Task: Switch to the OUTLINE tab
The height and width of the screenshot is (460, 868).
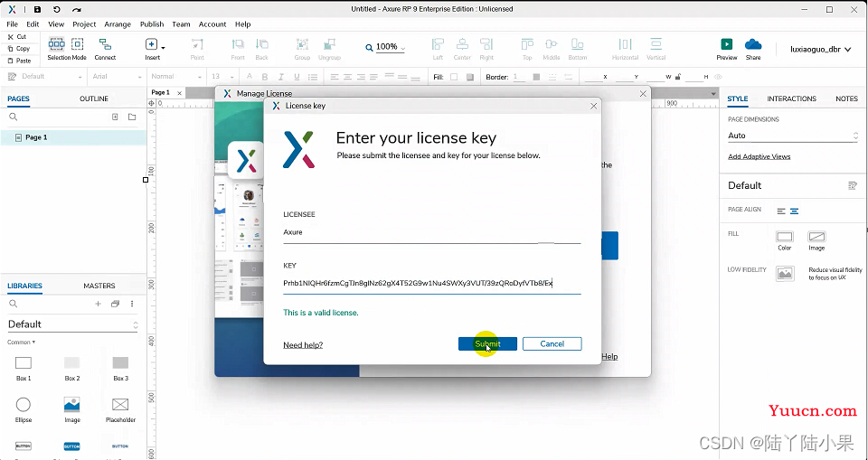Action: 93,99
